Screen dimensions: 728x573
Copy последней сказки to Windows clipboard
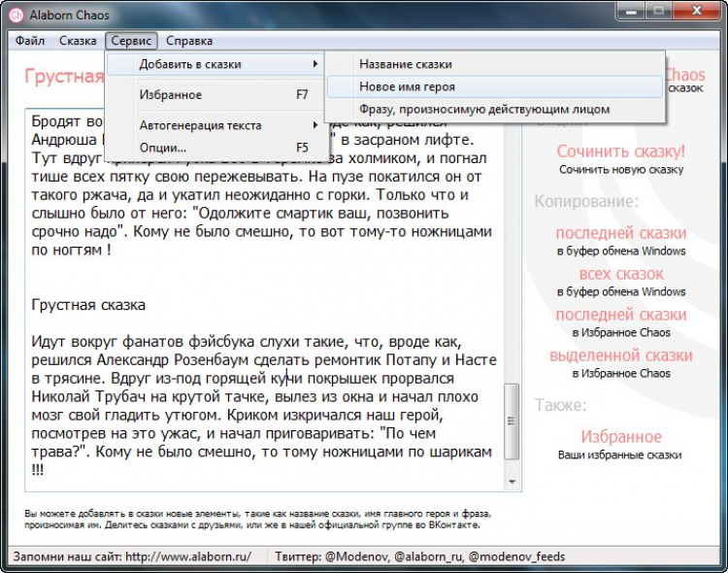point(621,233)
